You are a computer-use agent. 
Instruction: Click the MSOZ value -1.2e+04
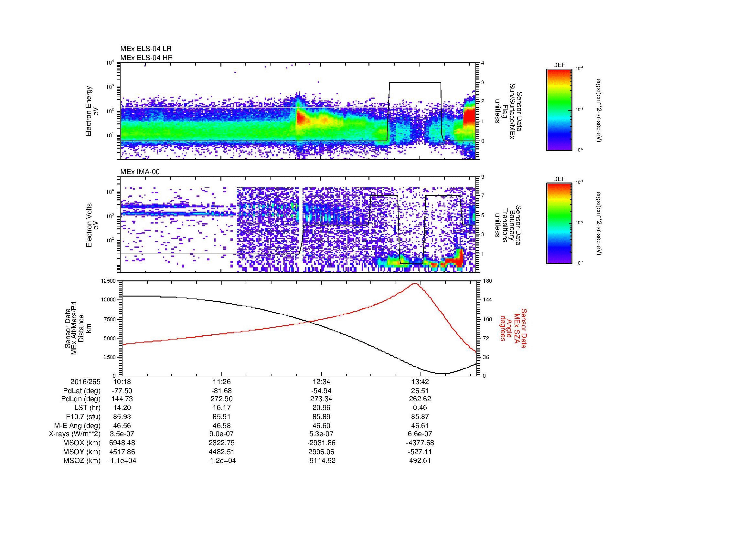[x=222, y=461]
